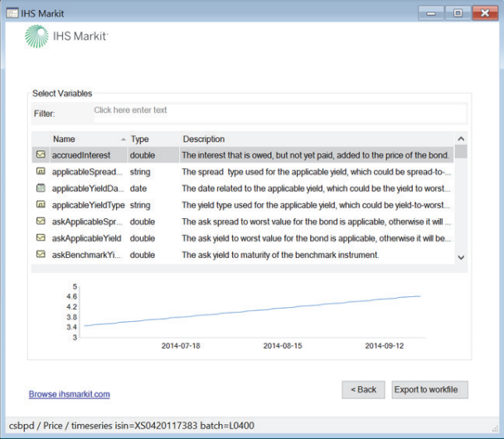Click the blue line in the preview chart

(252, 311)
